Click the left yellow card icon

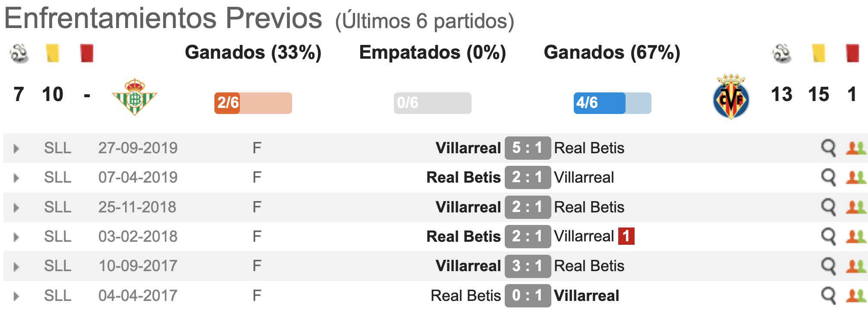tap(53, 54)
